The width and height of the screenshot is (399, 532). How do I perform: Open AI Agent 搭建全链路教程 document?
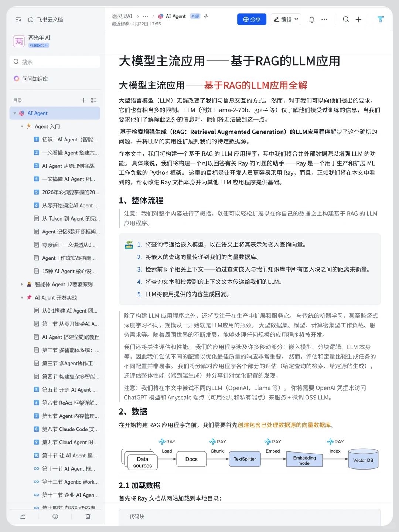tap(66, 337)
